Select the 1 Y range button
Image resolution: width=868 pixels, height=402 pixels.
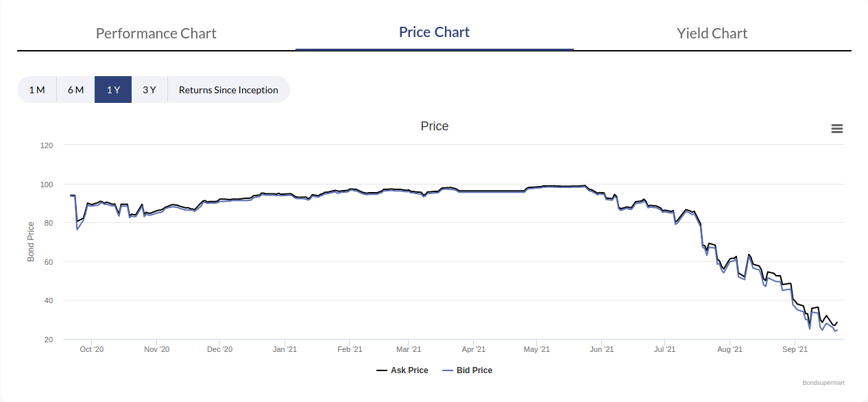[113, 90]
